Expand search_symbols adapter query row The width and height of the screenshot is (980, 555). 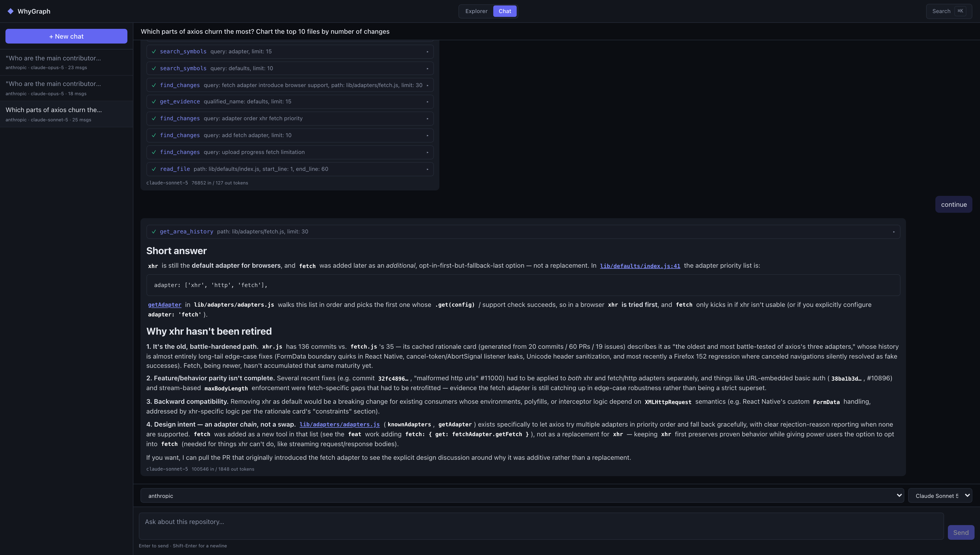point(290,51)
